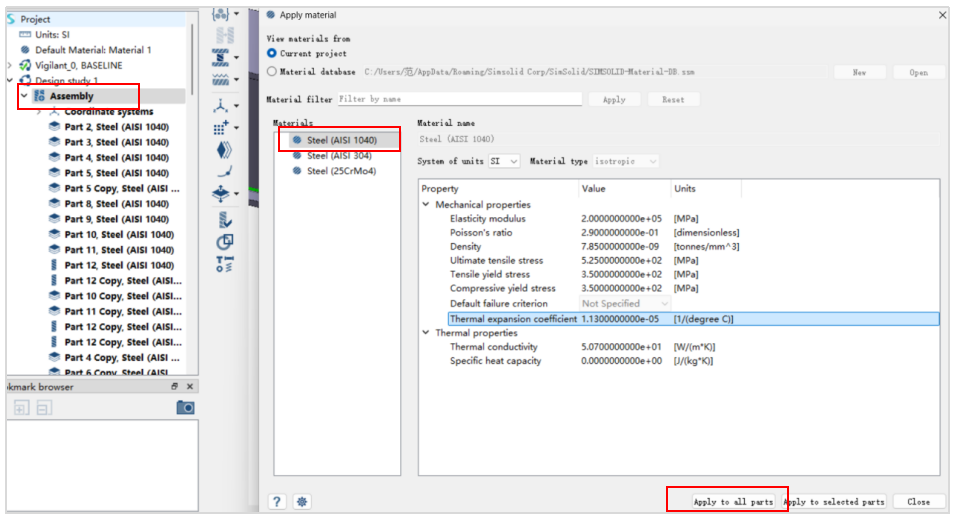
Task: Open the automatic connections tool at toolbar top
Action: tap(220, 13)
